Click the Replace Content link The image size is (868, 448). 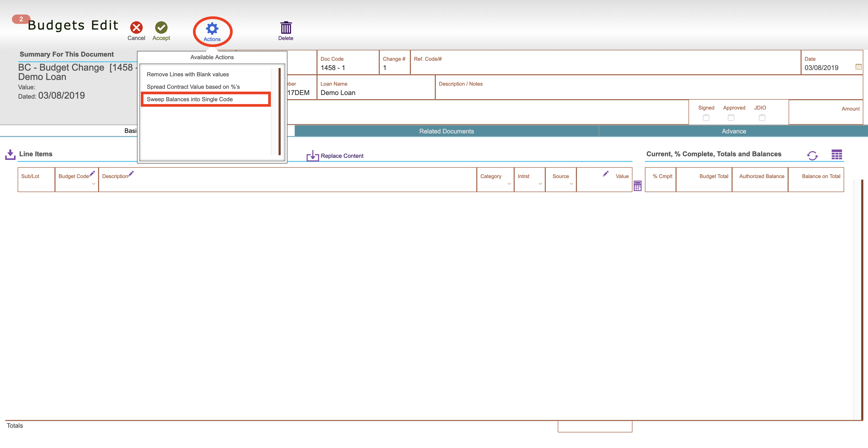pyautogui.click(x=342, y=156)
